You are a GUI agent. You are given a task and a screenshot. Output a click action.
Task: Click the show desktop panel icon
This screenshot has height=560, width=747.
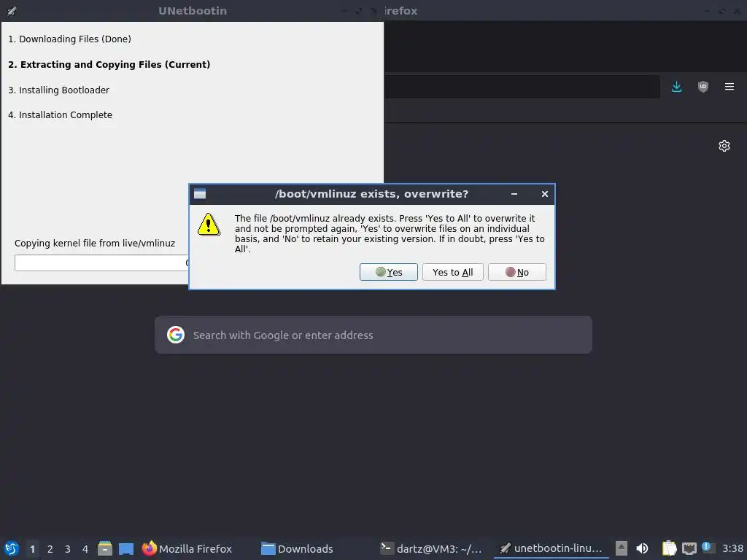point(126,548)
